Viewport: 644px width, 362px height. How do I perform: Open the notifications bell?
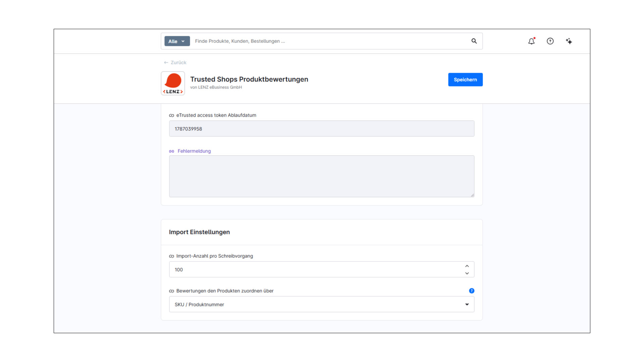pos(532,41)
